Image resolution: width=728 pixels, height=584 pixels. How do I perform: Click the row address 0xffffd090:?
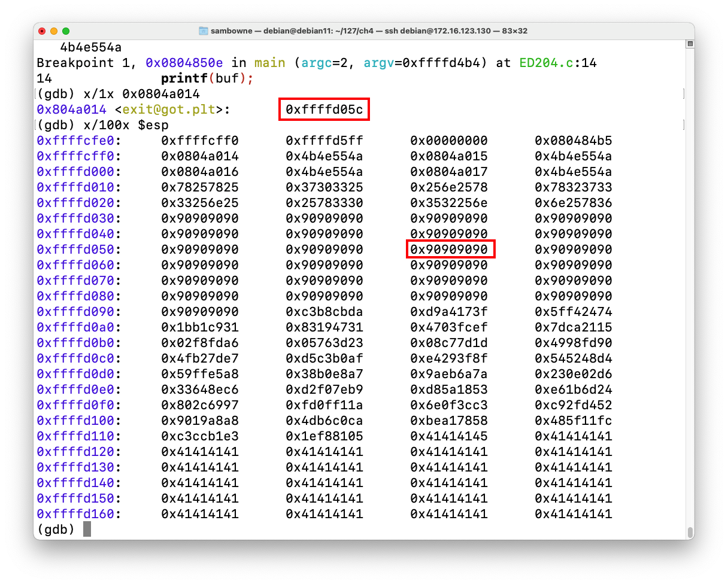click(79, 312)
